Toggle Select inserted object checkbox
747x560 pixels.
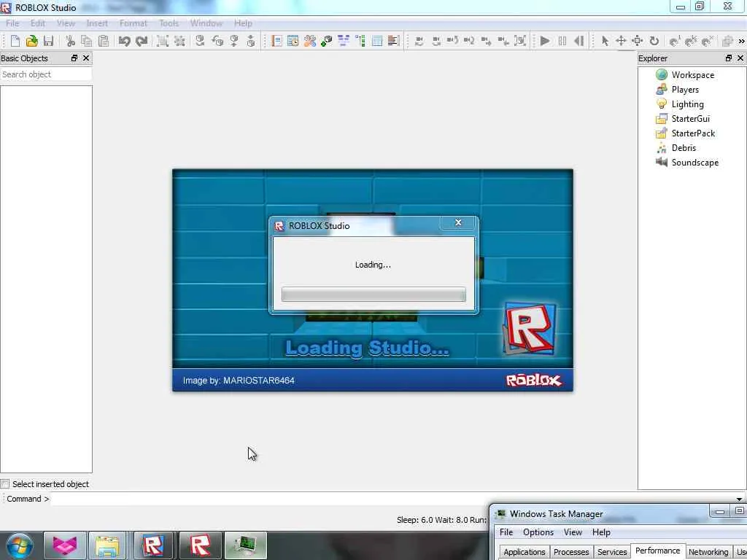click(5, 484)
